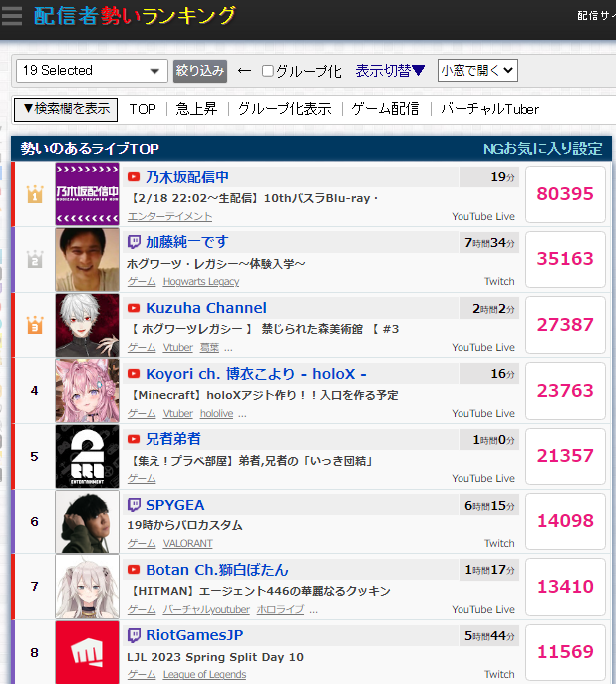This screenshot has width=616, height=684.
Task: Switch to the バーチャルTuber tab
Action: [x=489, y=109]
